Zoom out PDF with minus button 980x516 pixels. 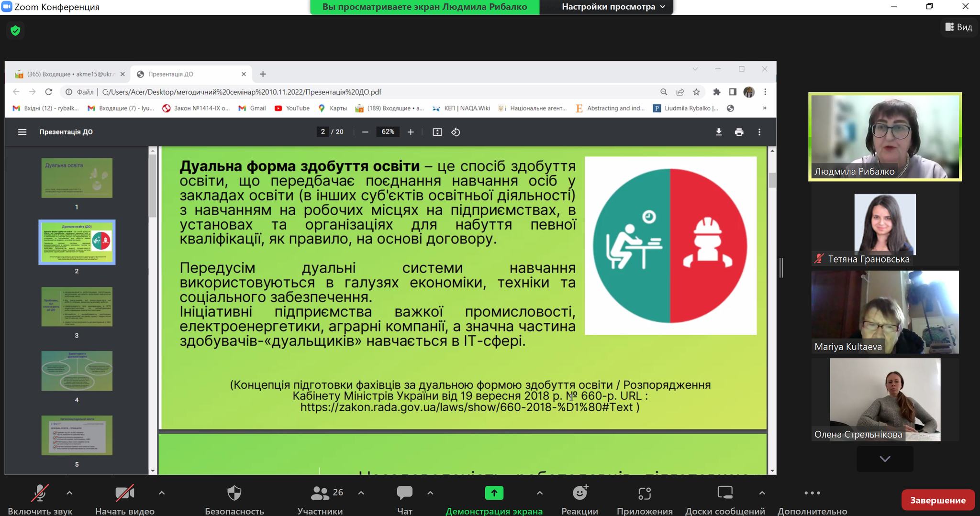(x=366, y=132)
